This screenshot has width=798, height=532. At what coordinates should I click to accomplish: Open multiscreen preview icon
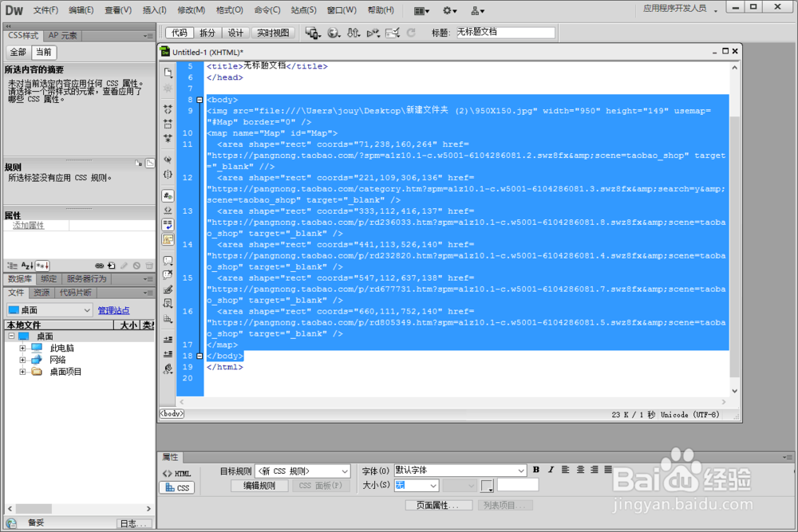(313, 33)
